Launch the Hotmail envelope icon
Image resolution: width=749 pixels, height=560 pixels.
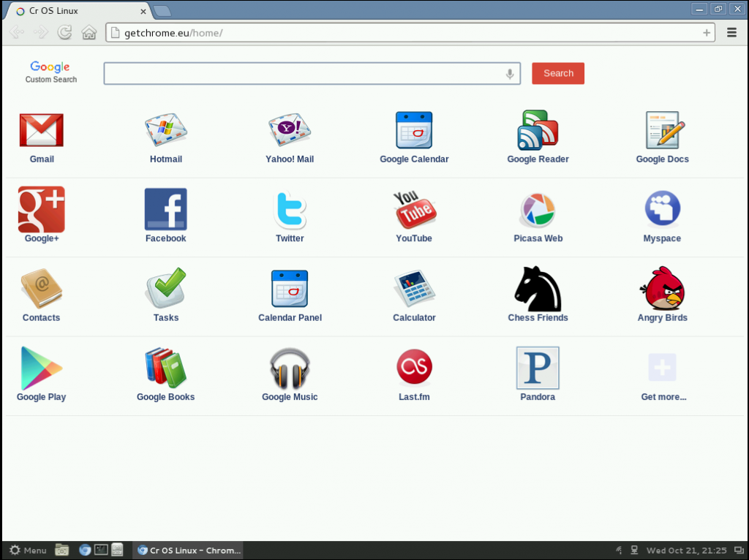coord(166,130)
